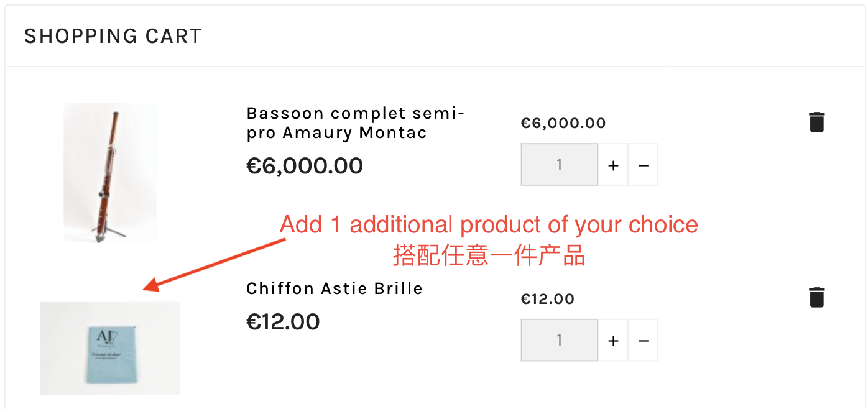Click the Bassoon quantity input field

pyautogui.click(x=559, y=165)
